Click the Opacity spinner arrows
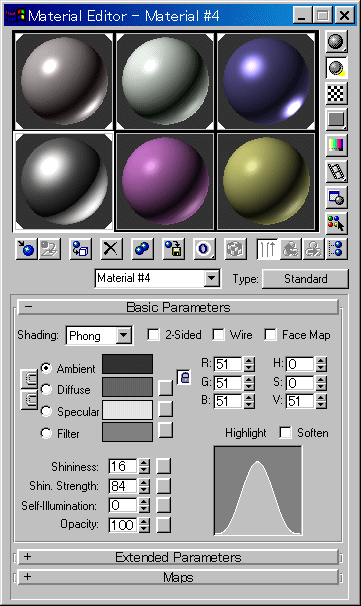 144,525
